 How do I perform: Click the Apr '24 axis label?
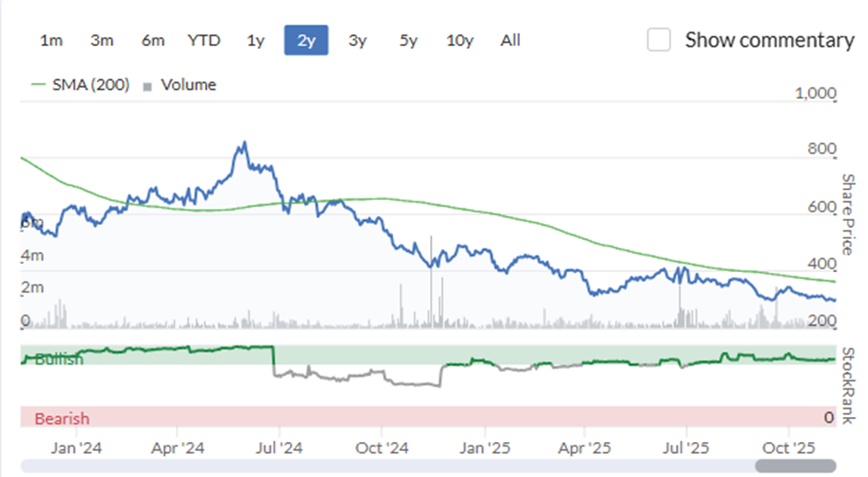click(x=177, y=447)
